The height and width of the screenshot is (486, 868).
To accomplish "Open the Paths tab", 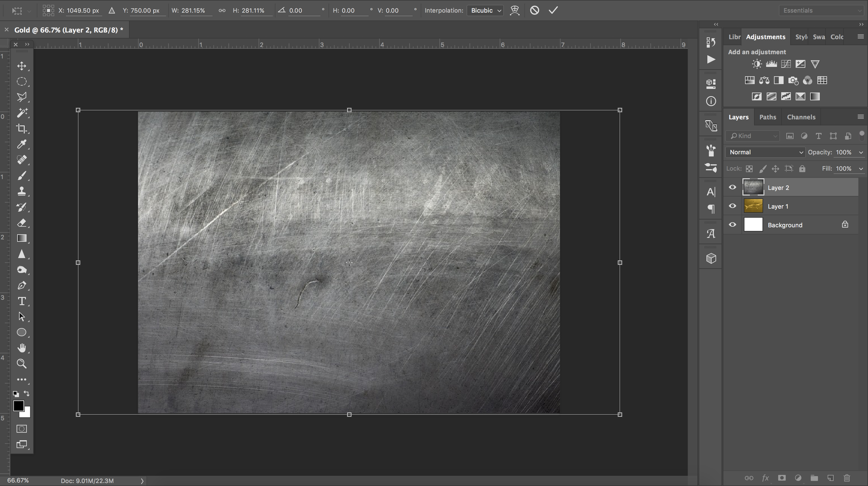I will tap(767, 117).
